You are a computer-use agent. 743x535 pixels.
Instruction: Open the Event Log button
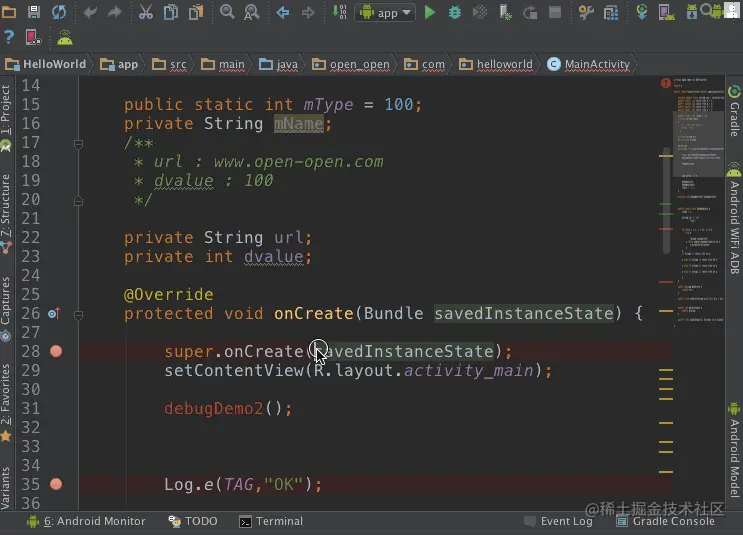pos(558,522)
